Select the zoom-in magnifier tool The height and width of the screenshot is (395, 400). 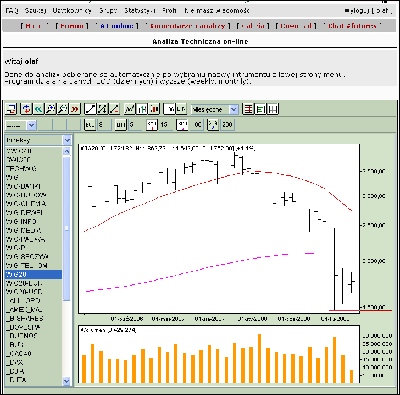pyautogui.click(x=51, y=109)
